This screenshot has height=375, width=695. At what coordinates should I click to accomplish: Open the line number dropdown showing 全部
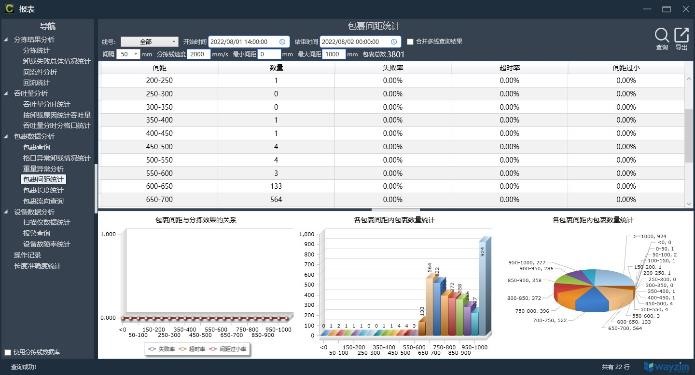(149, 42)
